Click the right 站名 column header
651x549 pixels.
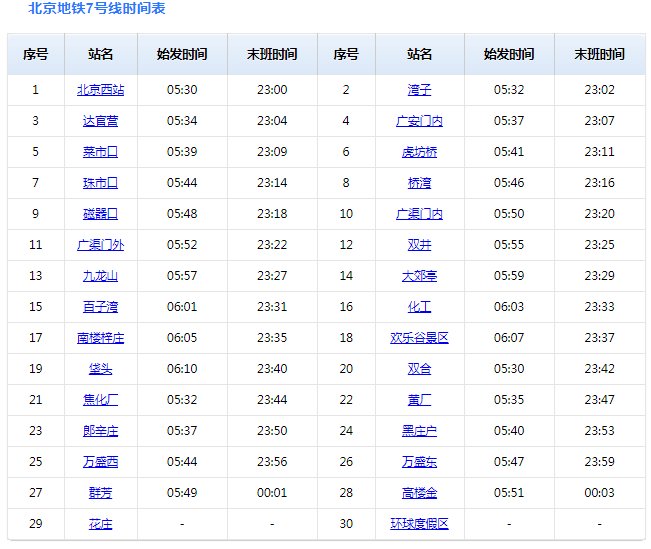419,54
